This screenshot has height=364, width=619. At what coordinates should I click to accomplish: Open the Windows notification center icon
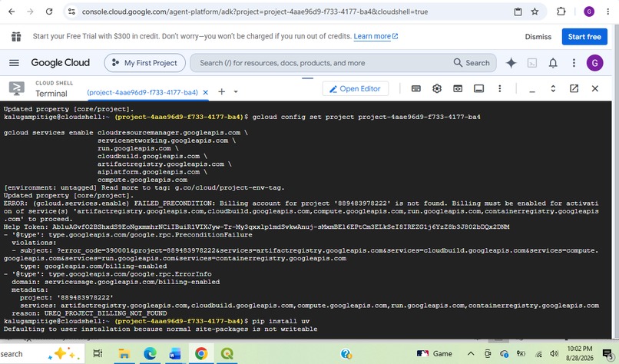point(607,354)
